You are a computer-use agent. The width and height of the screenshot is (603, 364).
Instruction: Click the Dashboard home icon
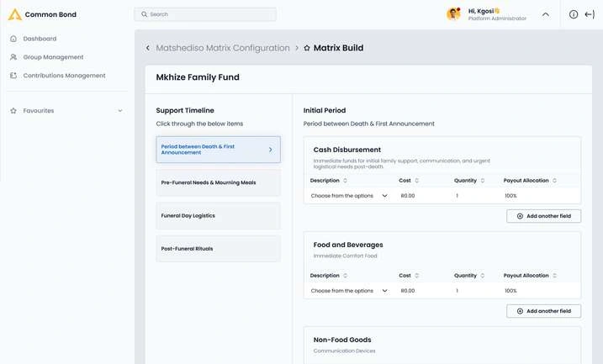click(13, 39)
